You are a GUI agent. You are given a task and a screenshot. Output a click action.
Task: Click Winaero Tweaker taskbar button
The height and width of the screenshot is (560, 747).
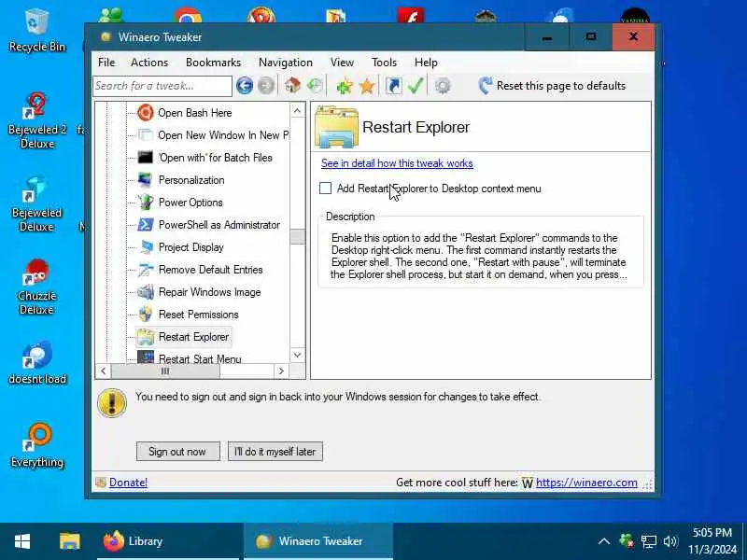coord(318,541)
